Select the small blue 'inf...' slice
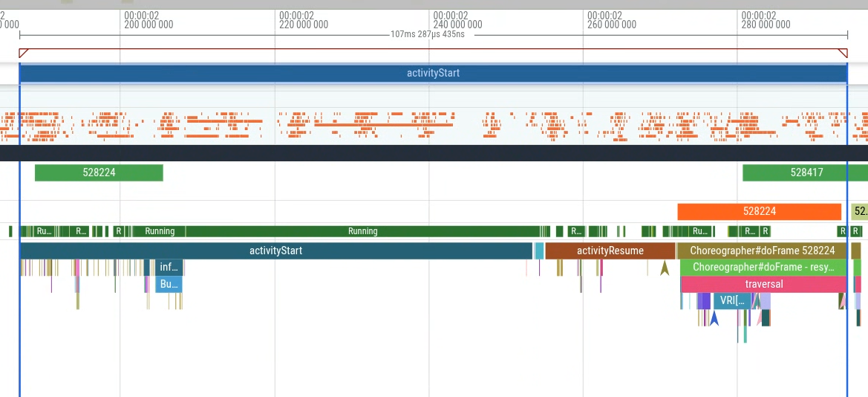Image resolution: width=868 pixels, height=397 pixels. tap(169, 267)
